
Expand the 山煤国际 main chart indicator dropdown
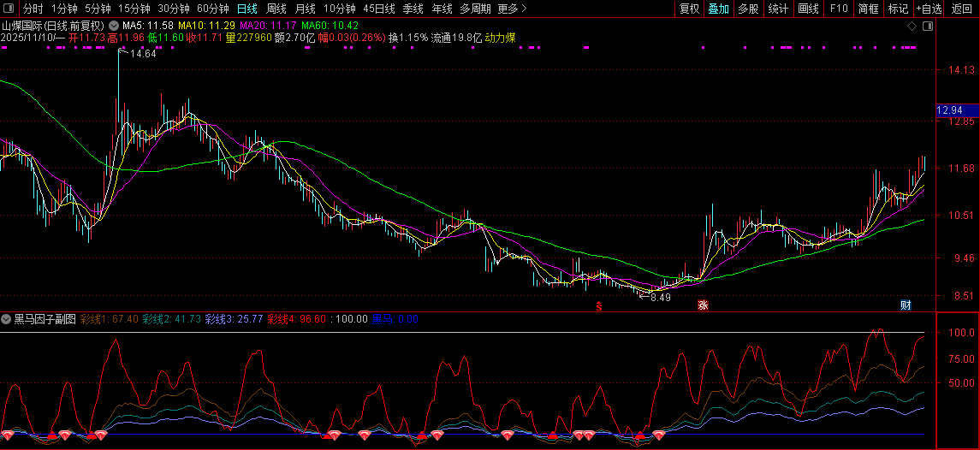point(112,26)
